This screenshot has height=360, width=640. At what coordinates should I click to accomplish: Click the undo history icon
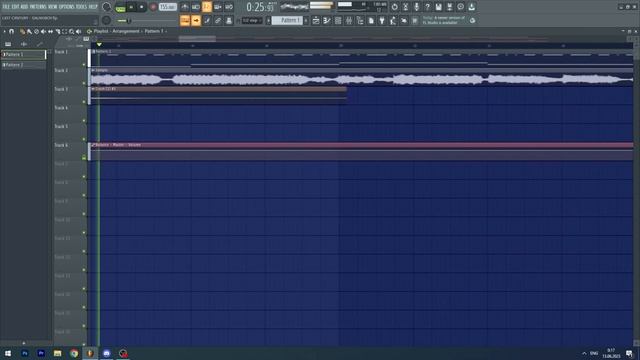tap(394, 7)
